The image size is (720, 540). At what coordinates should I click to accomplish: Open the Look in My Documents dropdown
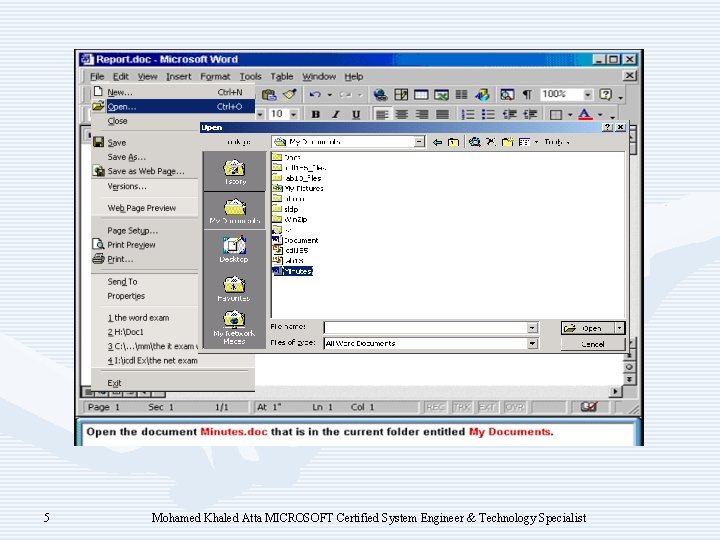coord(419,142)
